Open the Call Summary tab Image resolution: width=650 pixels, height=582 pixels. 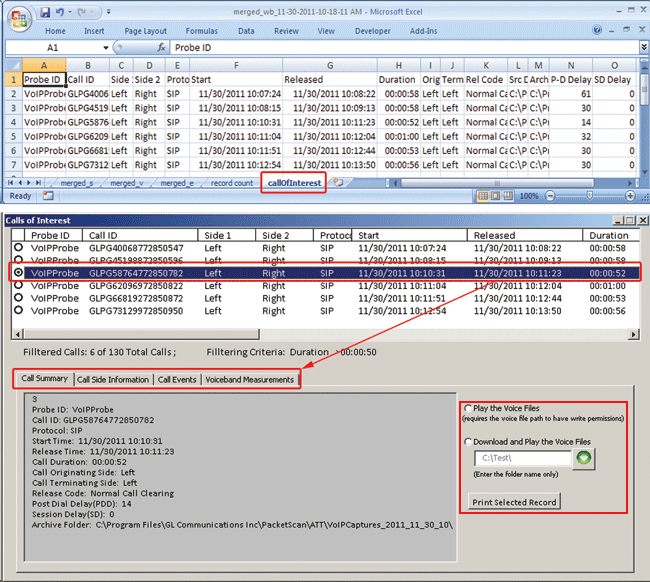pos(44,378)
